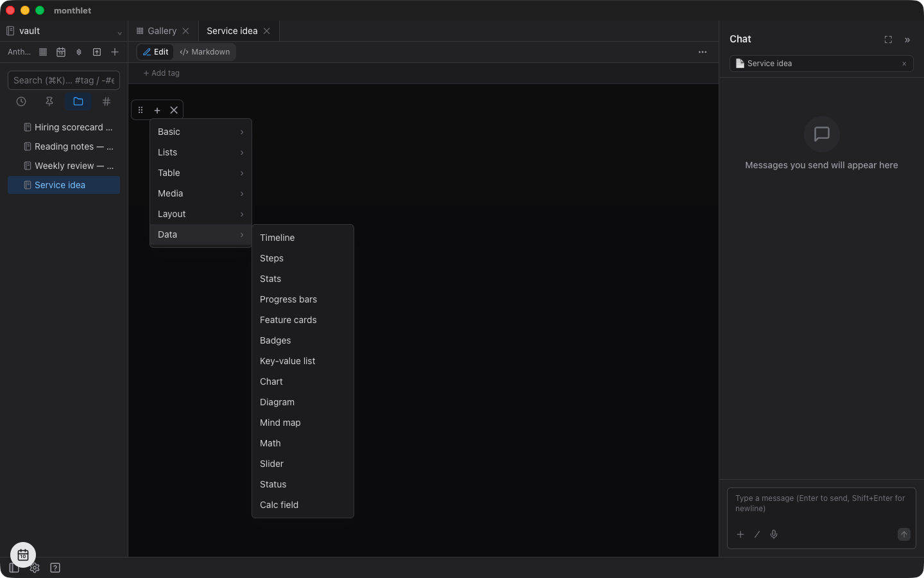Click the block drag handle dots
The width and height of the screenshot is (924, 578).
click(x=141, y=110)
